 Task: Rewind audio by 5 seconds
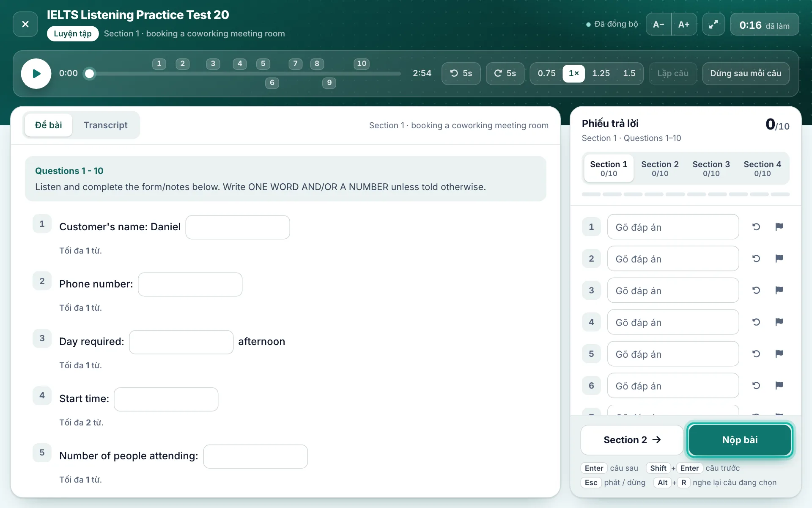[x=461, y=74]
